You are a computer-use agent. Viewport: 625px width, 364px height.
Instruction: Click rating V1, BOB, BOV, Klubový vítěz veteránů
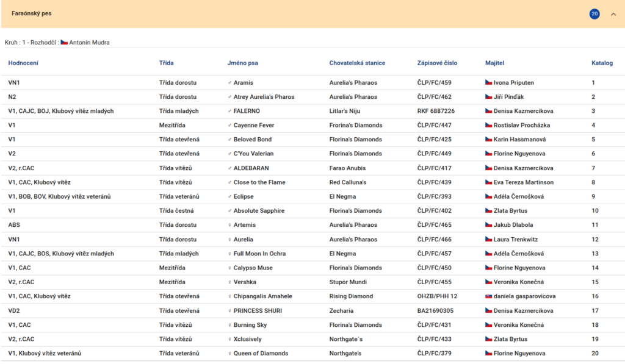(x=59, y=197)
